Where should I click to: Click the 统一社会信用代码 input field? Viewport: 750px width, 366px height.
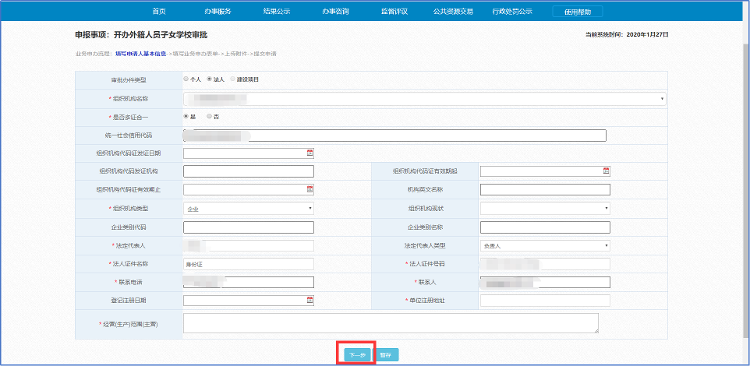tap(395, 135)
